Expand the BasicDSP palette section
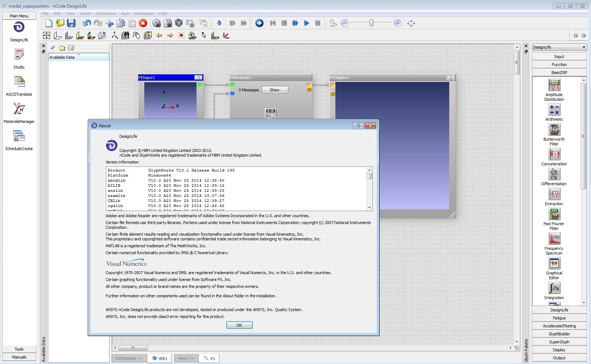 pyautogui.click(x=559, y=73)
